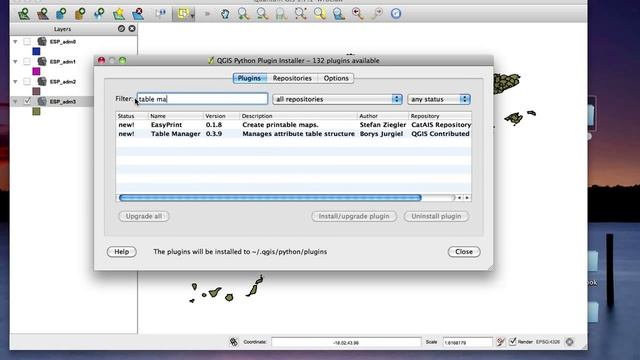The width and height of the screenshot is (640, 360).
Task: Add a vector layer from the toolbar
Action: (24, 14)
